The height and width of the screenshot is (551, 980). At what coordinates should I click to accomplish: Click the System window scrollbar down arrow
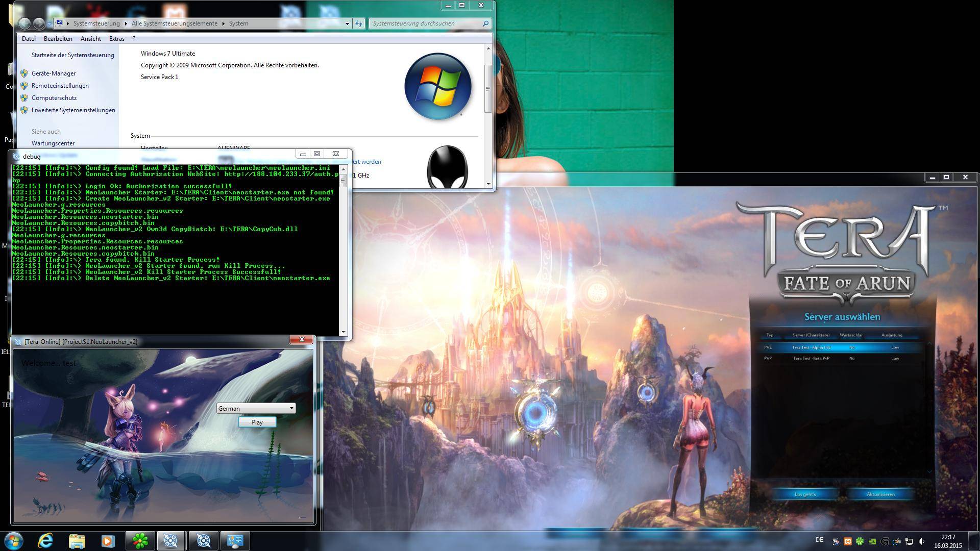tap(488, 184)
